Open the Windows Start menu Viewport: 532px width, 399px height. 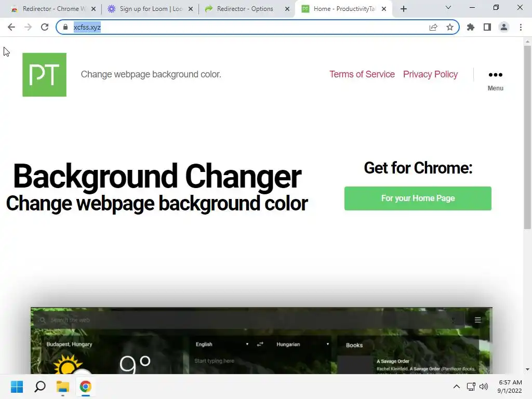tap(17, 387)
